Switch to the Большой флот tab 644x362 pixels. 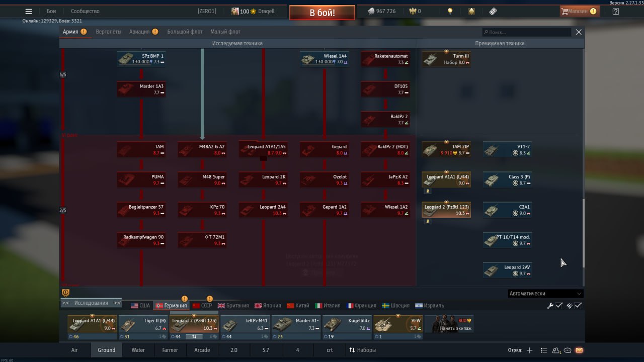(x=185, y=32)
